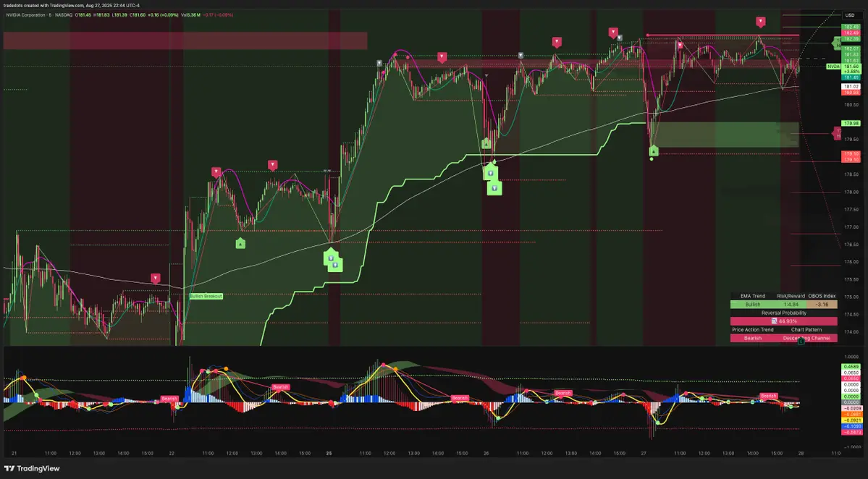The height and width of the screenshot is (479, 868).
Task: Click the blue -0.1090 oscillator value tag
Action: [851, 426]
